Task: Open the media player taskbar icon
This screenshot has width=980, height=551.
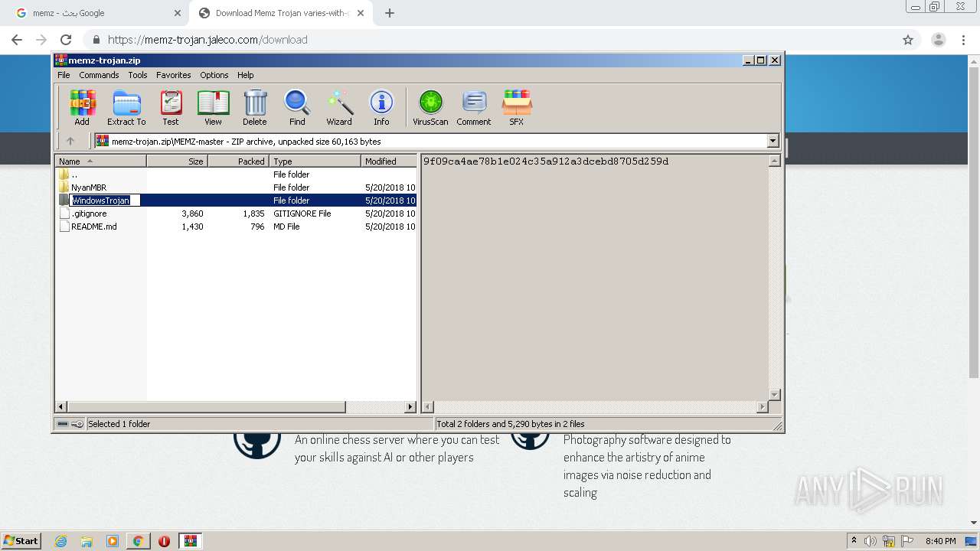Action: 113,541
